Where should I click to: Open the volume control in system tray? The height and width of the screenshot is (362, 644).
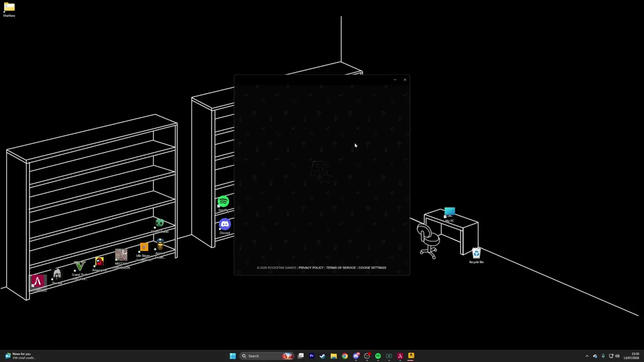pos(617,356)
